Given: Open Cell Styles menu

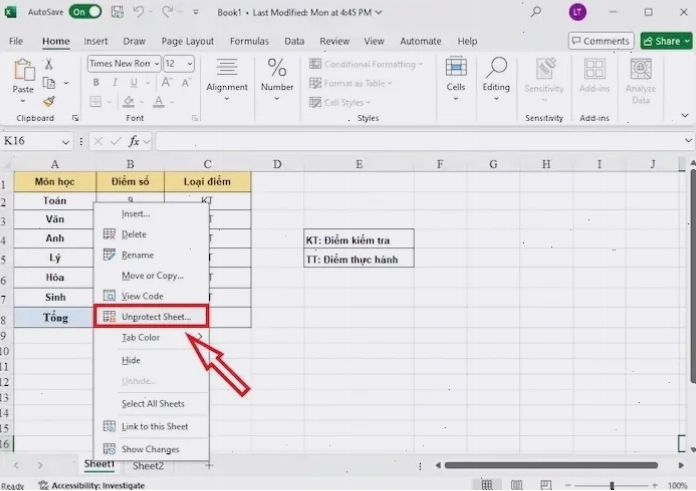Looking at the screenshot, I should click(340, 103).
